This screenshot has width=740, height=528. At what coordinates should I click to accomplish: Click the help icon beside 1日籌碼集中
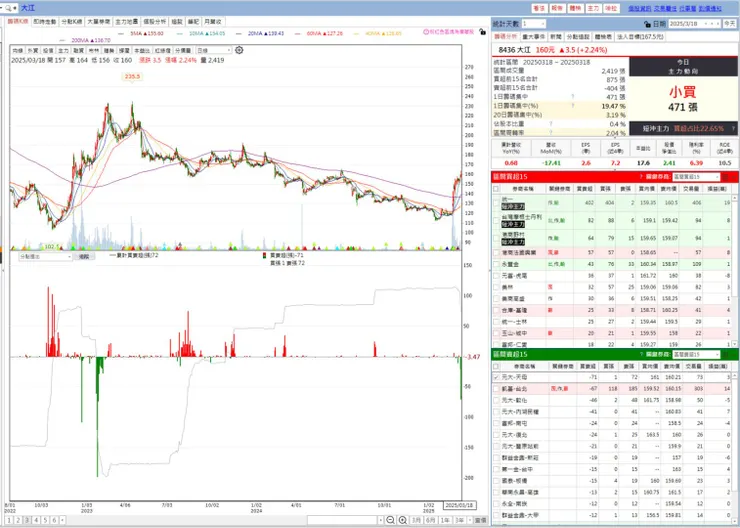click(x=572, y=97)
